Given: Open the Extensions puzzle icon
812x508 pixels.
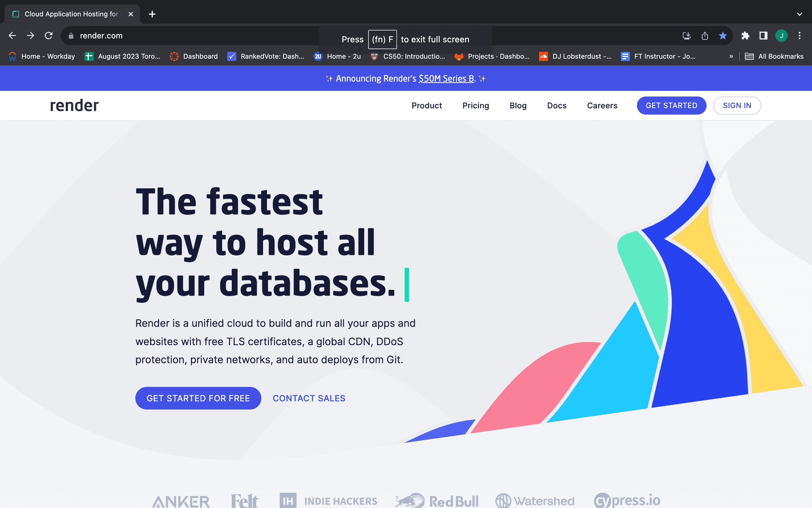Looking at the screenshot, I should (745, 36).
